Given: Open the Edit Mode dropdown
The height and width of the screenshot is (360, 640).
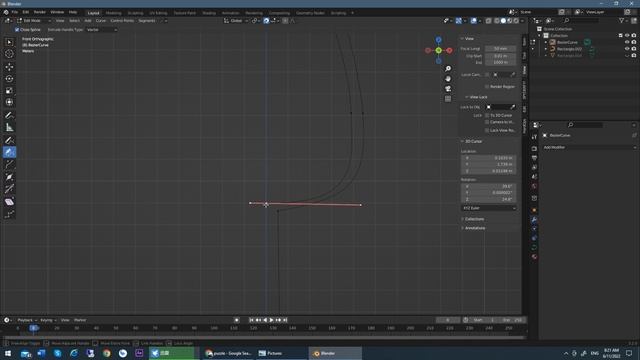Looking at the screenshot, I should [34, 21].
